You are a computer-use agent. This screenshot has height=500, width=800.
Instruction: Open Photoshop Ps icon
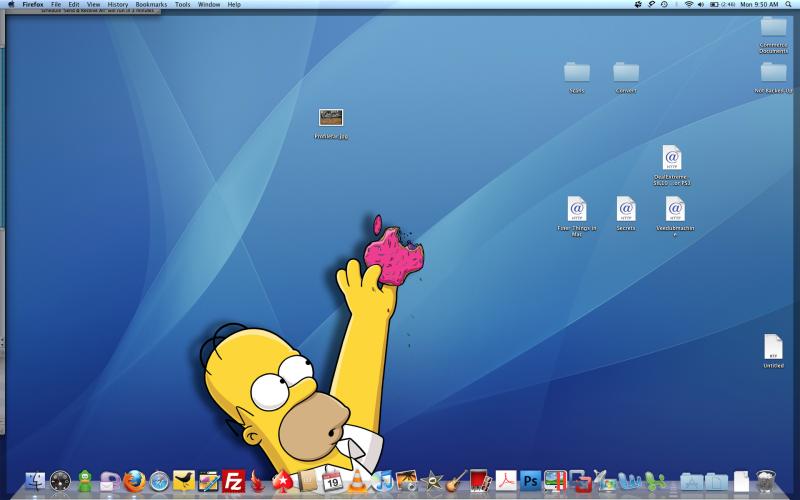pyautogui.click(x=531, y=481)
